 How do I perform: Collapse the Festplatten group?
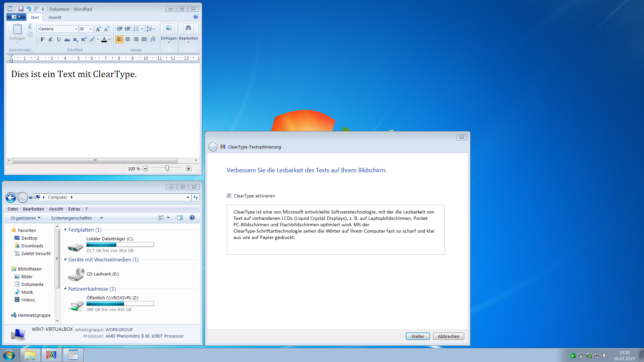point(65,230)
